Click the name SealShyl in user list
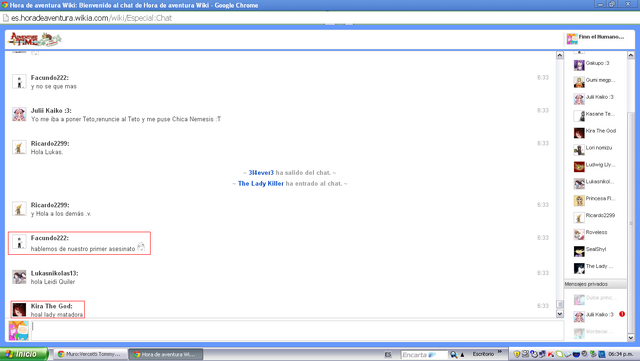Image resolution: width=640 pixels, height=361 pixels. pyautogui.click(x=596, y=249)
